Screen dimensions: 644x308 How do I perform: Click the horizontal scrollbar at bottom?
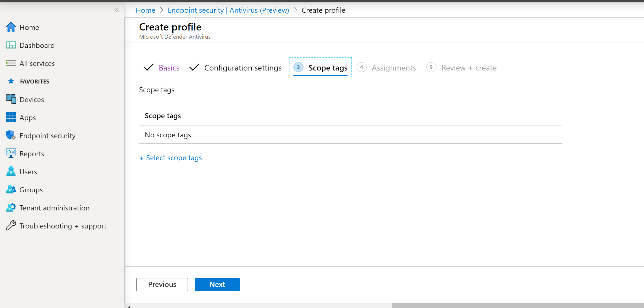point(517,306)
